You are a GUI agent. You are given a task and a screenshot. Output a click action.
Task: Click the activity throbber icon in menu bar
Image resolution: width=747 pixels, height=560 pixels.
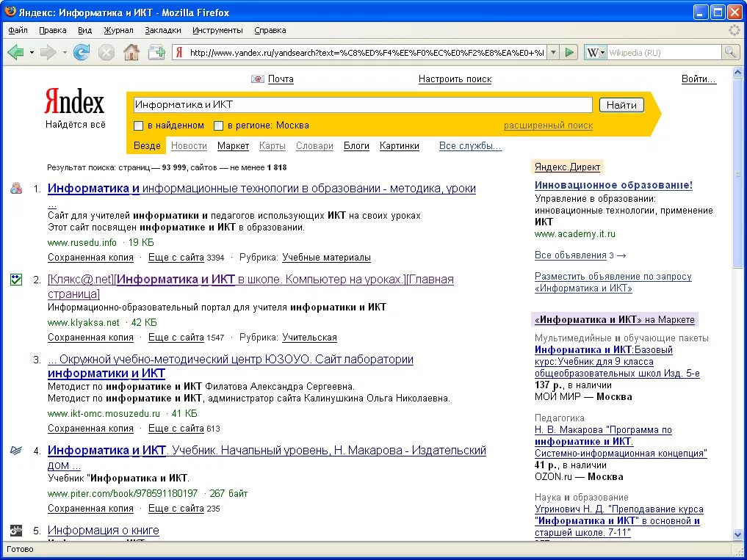click(735, 30)
